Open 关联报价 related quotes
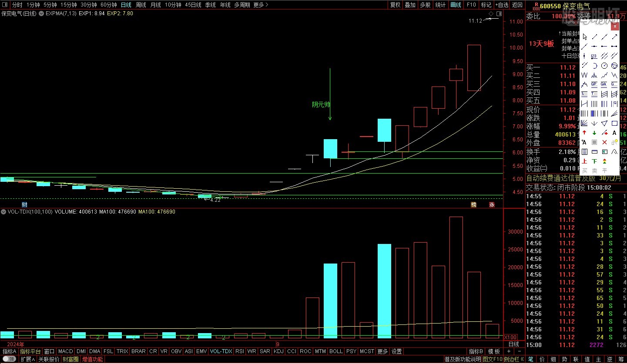 pos(49,359)
